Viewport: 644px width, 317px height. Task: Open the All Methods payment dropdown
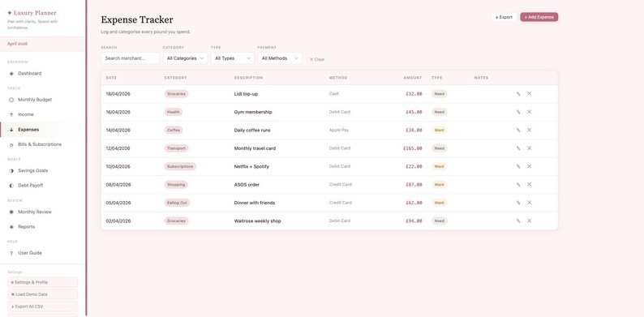pyautogui.click(x=280, y=58)
